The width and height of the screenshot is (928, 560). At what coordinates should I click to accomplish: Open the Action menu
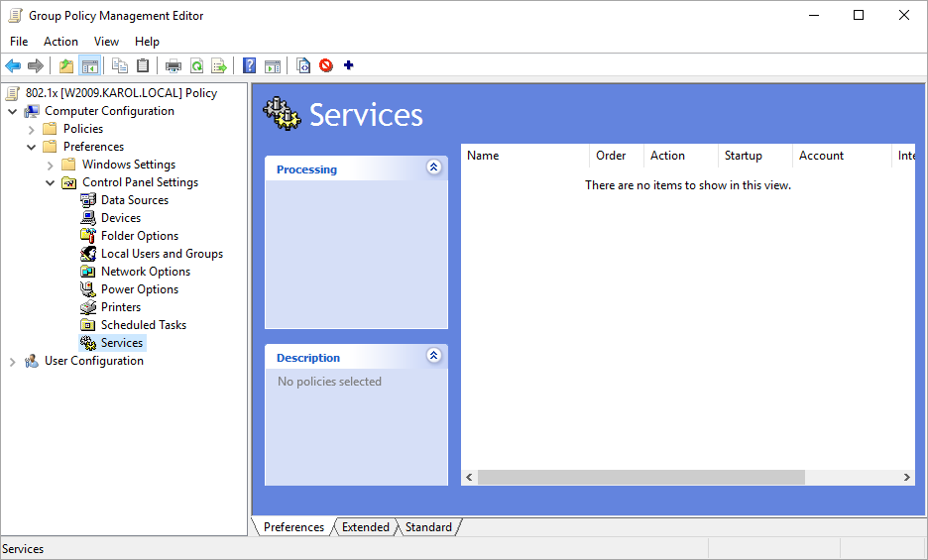pos(60,42)
